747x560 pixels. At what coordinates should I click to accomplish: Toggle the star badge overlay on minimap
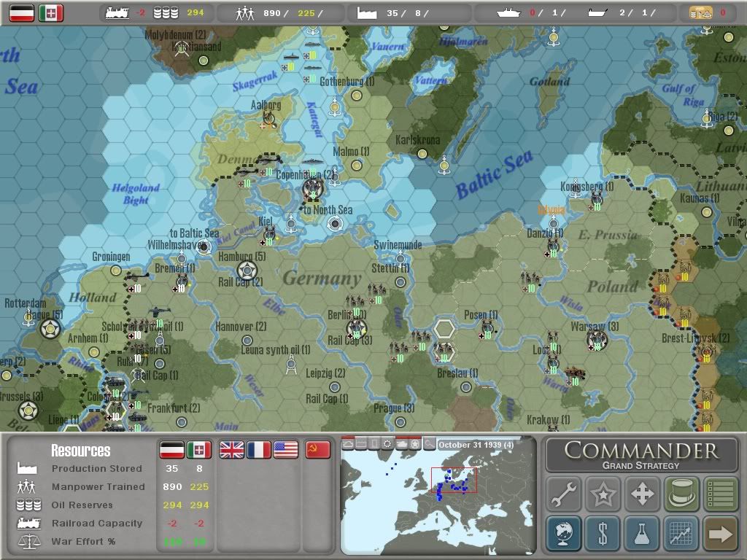(x=415, y=444)
